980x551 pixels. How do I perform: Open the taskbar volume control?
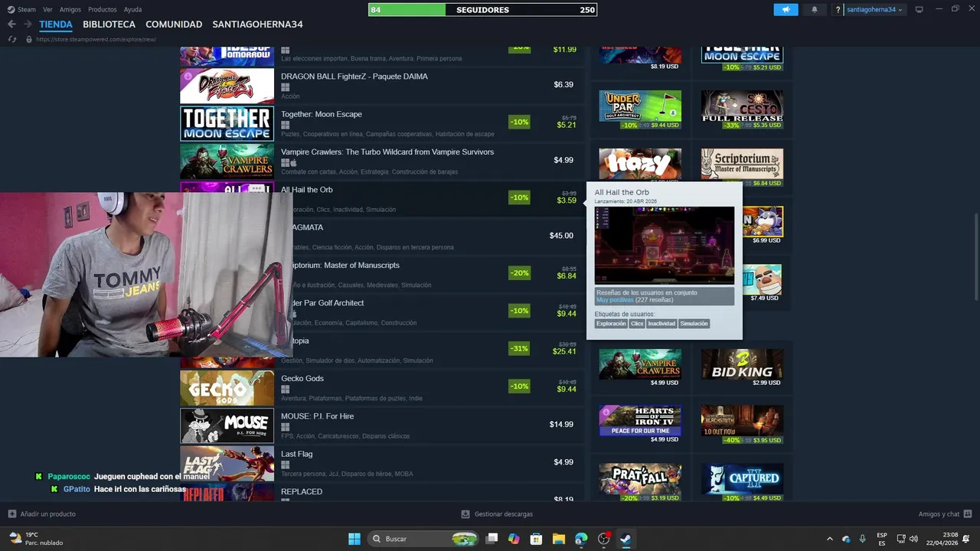pyautogui.click(x=913, y=539)
